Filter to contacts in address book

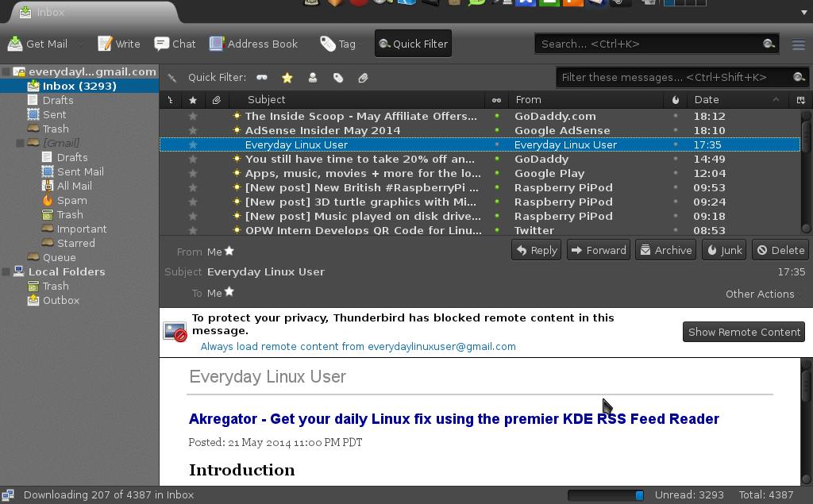tap(313, 78)
